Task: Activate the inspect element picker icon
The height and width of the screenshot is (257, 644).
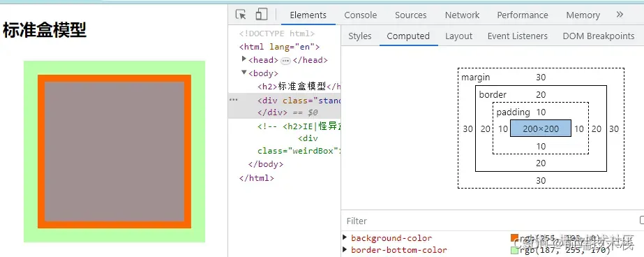Action: coord(241,15)
